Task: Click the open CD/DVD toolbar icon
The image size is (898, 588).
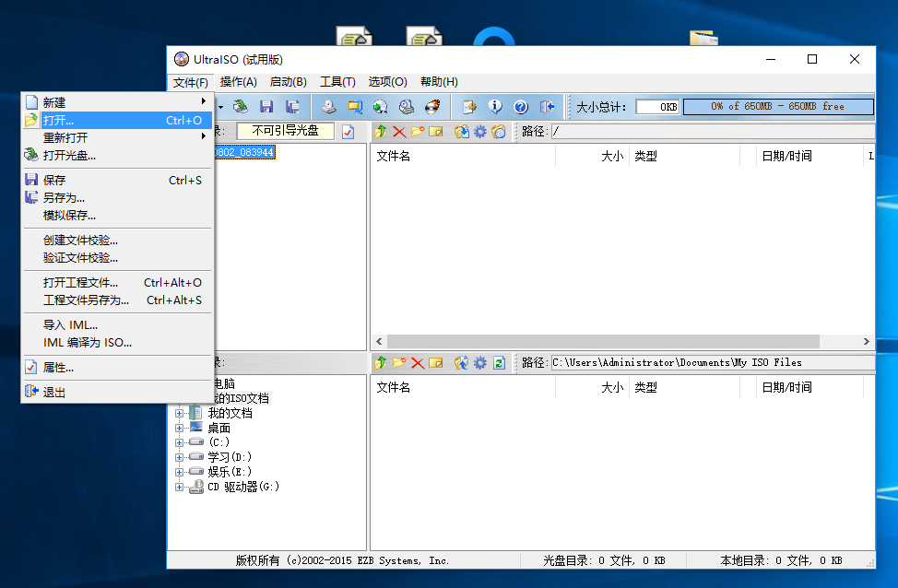Action: (241, 107)
